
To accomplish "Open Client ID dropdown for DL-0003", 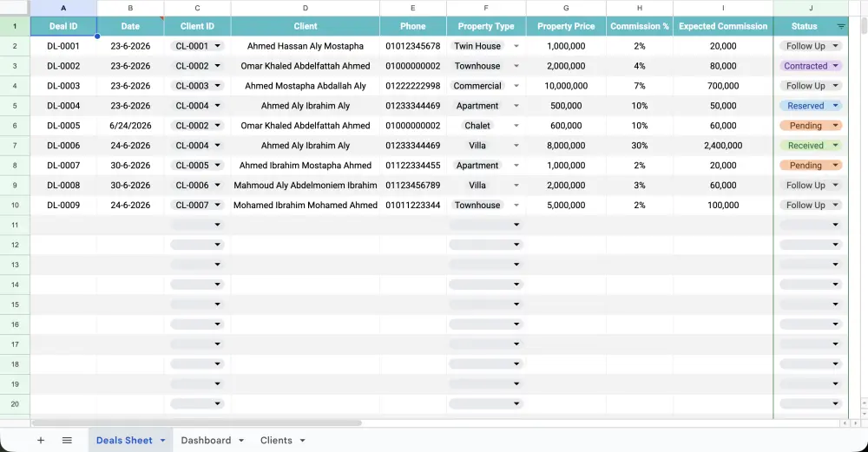I will 218,86.
